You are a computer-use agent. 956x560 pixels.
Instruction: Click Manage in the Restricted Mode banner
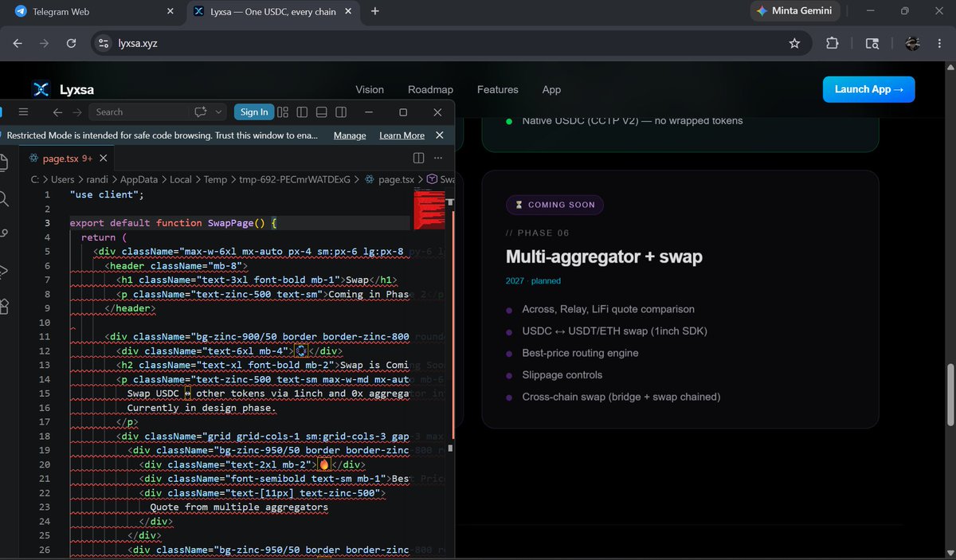350,135
